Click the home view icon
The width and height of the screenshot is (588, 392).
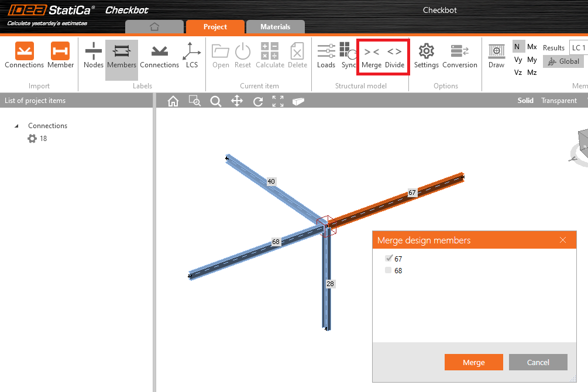(173, 101)
